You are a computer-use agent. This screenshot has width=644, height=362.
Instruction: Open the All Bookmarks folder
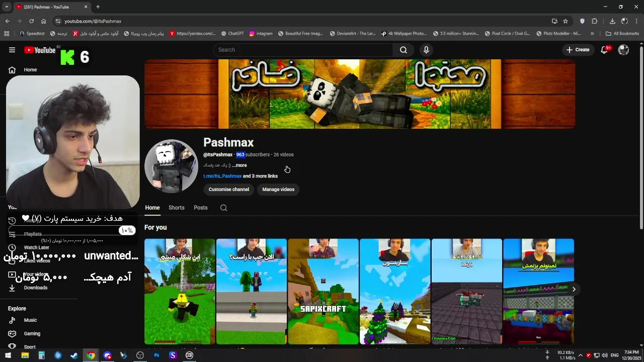(x=622, y=34)
